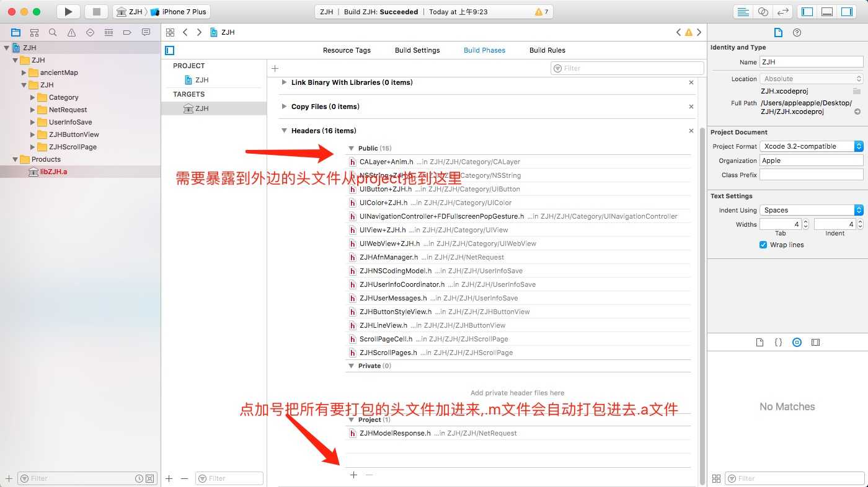868x487 pixels.
Task: Delete the Copy Files build phase
Action: pos(691,107)
